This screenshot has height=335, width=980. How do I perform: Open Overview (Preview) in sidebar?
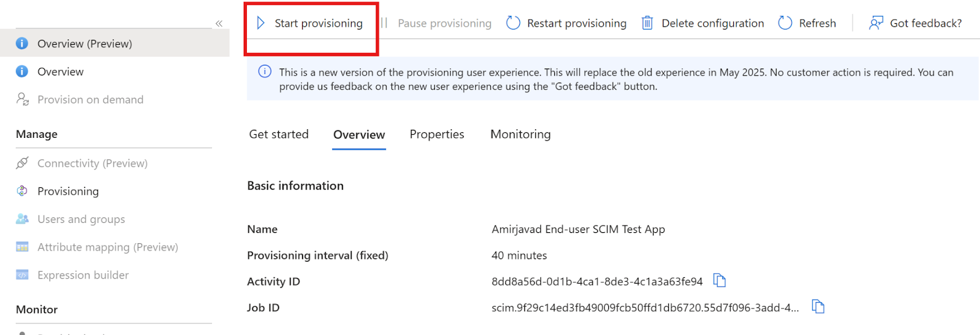(85, 43)
